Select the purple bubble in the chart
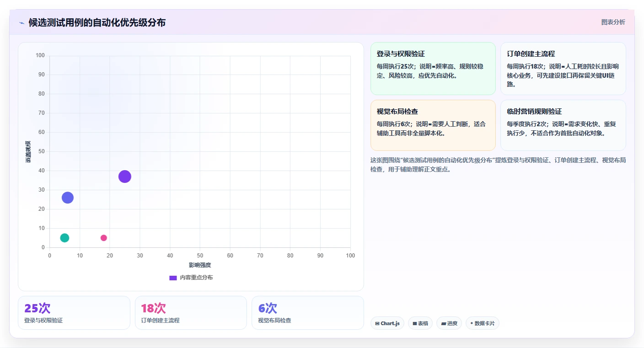 point(125,177)
